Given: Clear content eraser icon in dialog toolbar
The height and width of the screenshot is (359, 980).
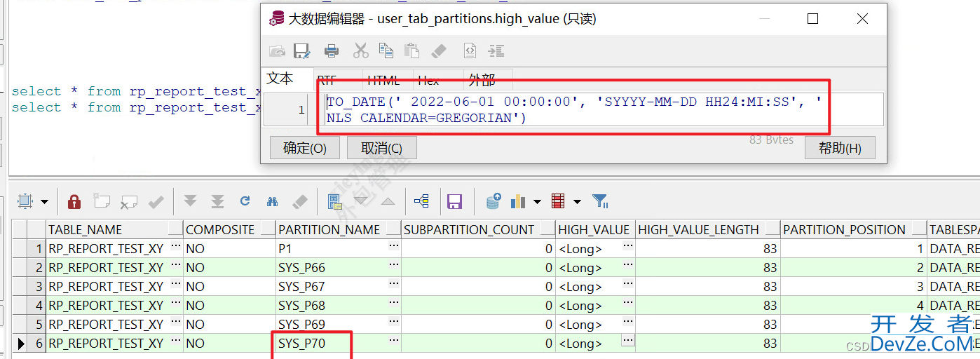Looking at the screenshot, I should point(438,50).
